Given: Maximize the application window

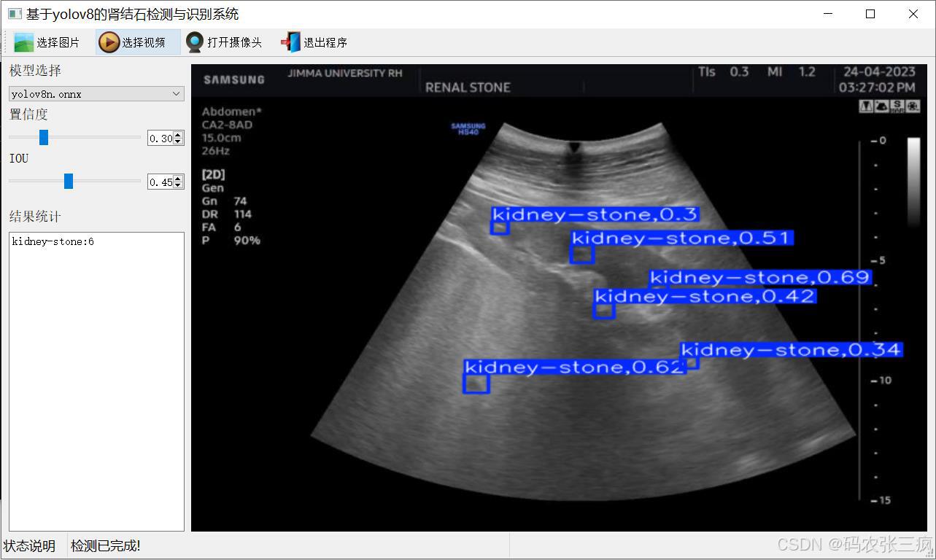Looking at the screenshot, I should [x=870, y=14].
